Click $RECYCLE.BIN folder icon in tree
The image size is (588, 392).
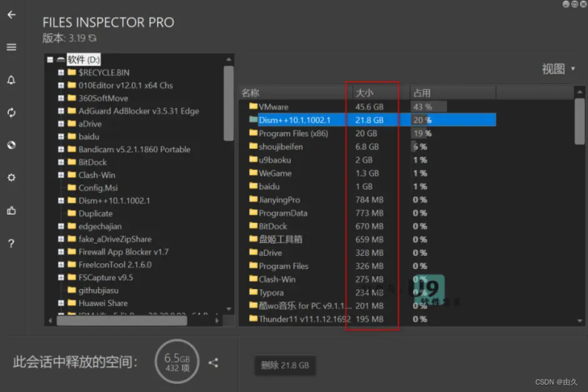[x=72, y=72]
